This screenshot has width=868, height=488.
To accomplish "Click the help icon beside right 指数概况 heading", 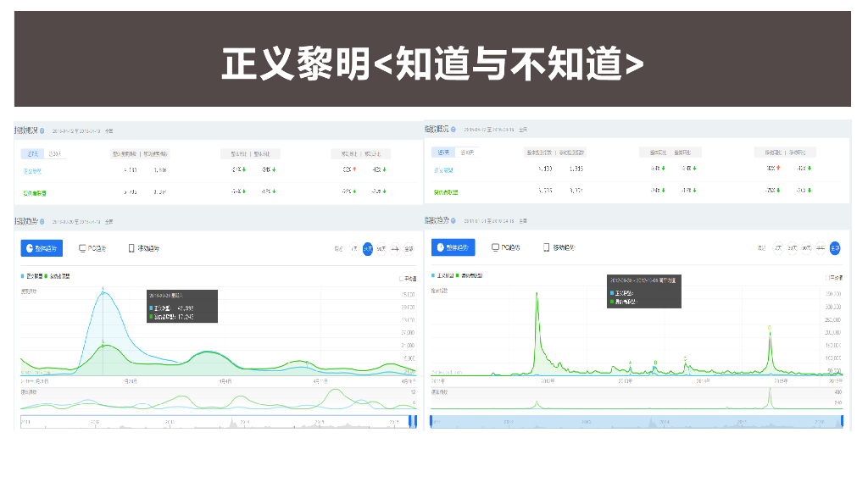I will [453, 130].
